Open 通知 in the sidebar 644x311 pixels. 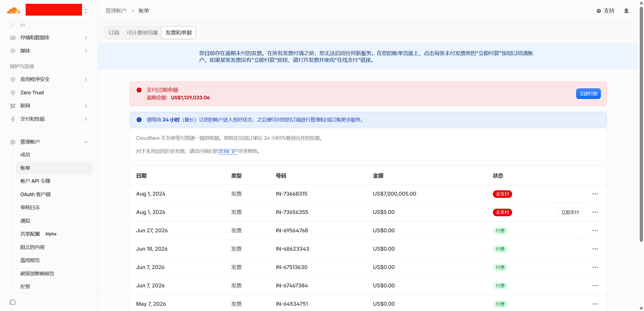tap(54, 221)
